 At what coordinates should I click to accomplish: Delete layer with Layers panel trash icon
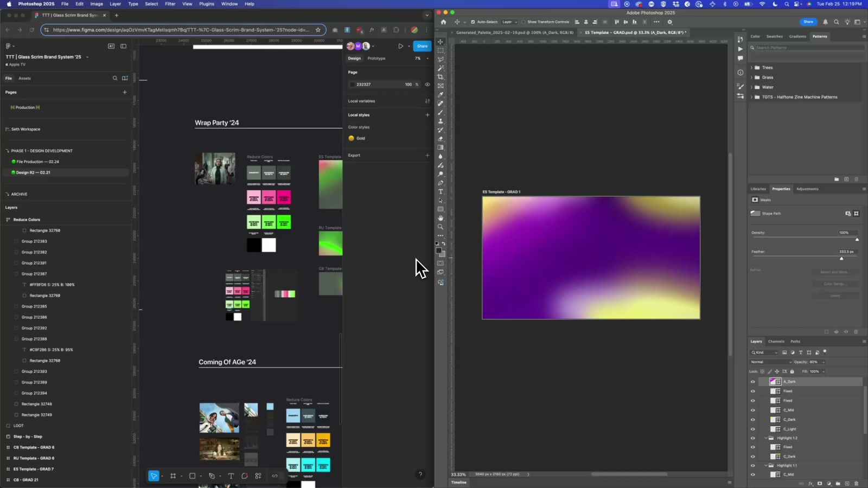pyautogui.click(x=856, y=483)
